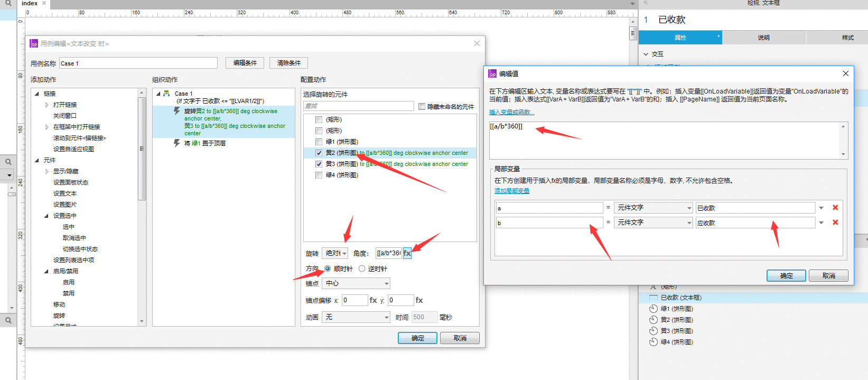
Task: Switch to the 属性 tab
Action: point(680,38)
